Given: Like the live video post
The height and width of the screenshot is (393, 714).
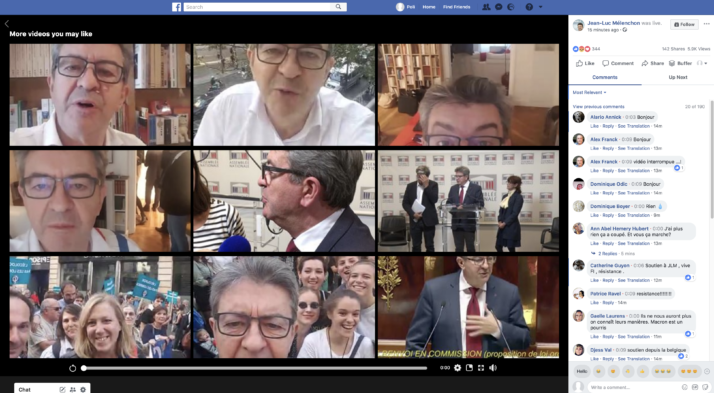Looking at the screenshot, I should coord(585,63).
